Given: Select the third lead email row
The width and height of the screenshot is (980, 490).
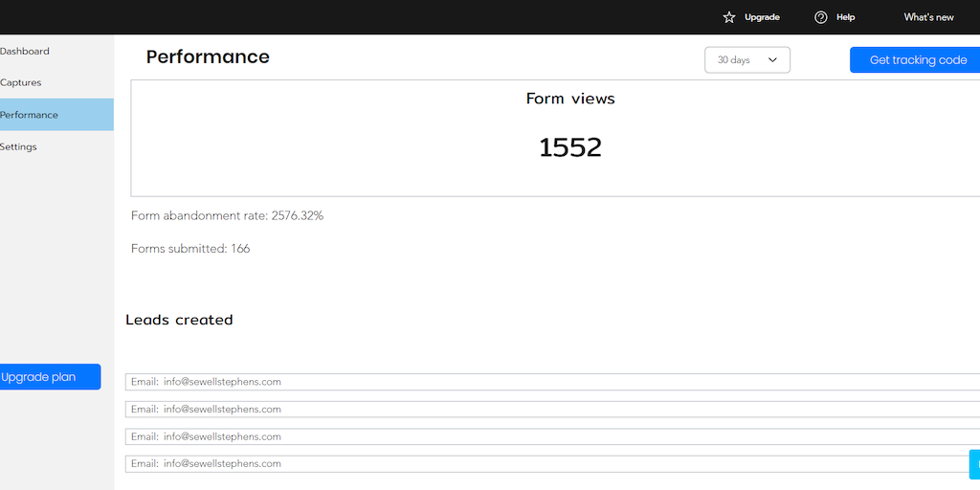Looking at the screenshot, I should click(552, 436).
